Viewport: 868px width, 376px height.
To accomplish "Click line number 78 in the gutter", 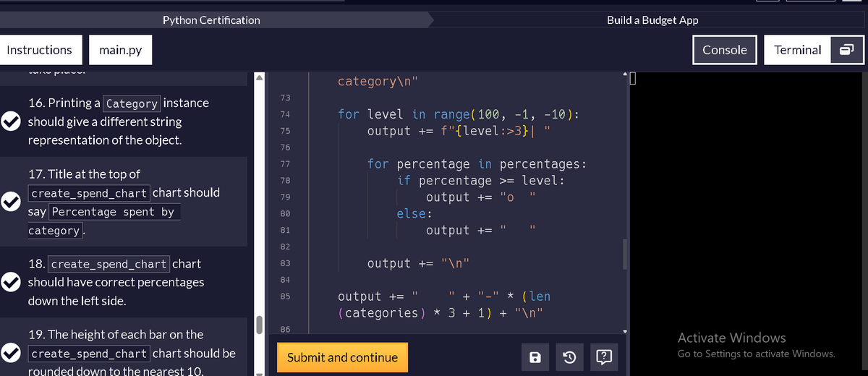I will (284, 180).
